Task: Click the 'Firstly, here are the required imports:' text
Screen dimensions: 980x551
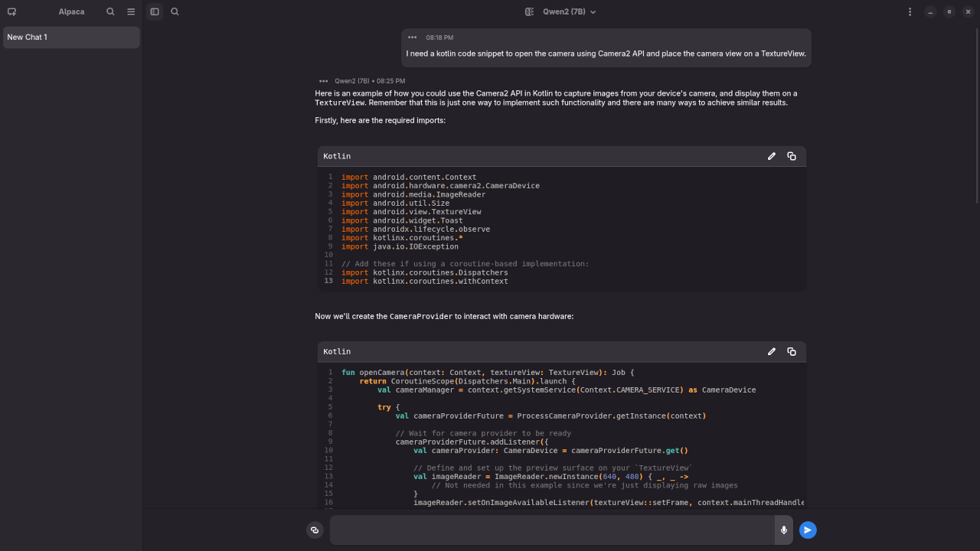Action: point(380,121)
